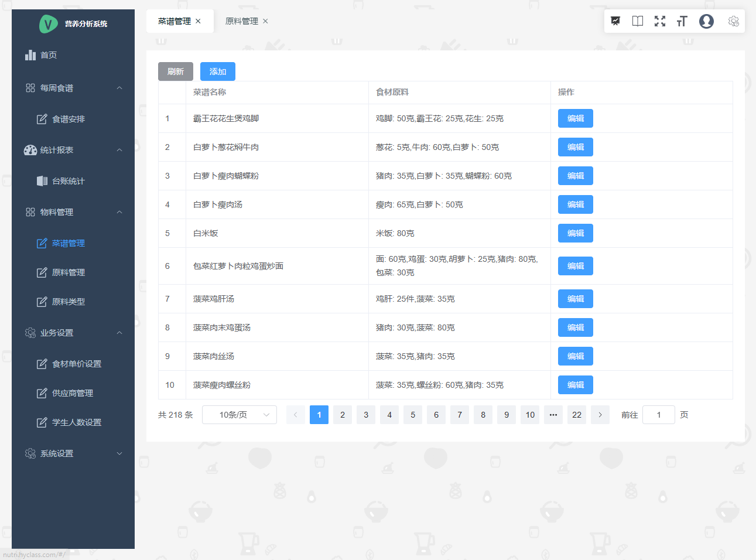Click the presentation chart icon in top toolbar
Image resolution: width=756 pixels, height=560 pixels.
click(615, 21)
